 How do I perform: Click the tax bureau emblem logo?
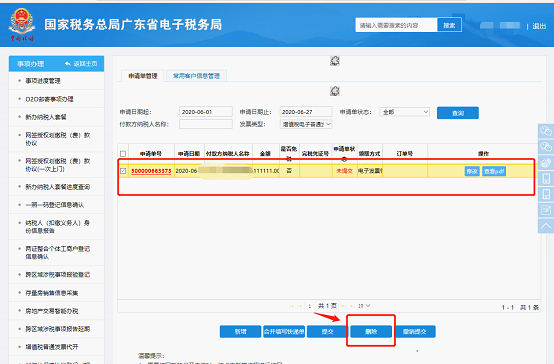22,25
